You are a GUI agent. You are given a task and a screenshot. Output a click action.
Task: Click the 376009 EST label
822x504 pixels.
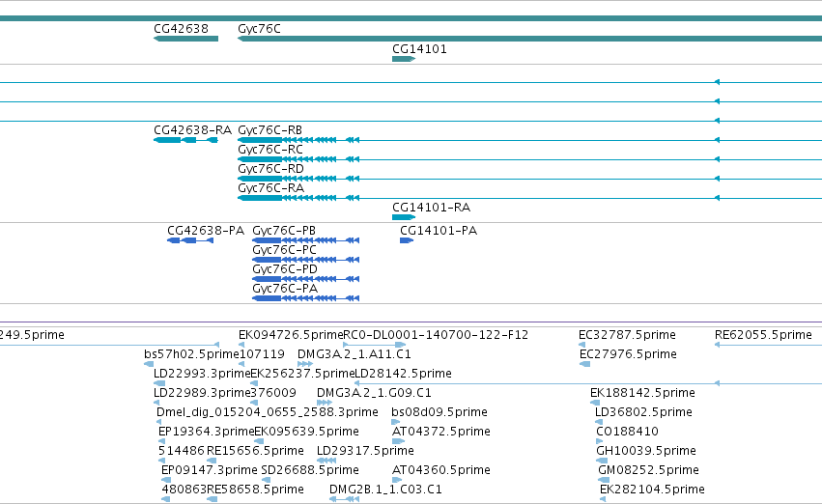[x=273, y=393]
